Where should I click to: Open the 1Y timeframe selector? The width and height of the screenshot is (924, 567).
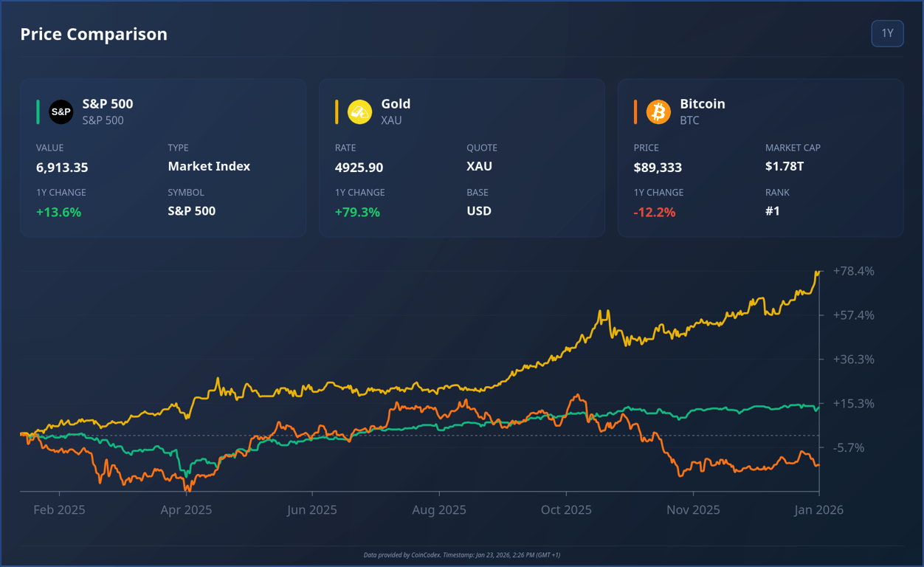tap(887, 33)
